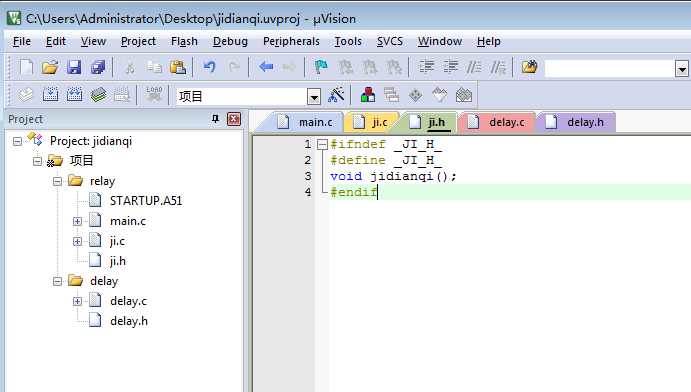The height and width of the screenshot is (392, 691).
Task: Unindent the selected lines
Action: click(x=450, y=67)
